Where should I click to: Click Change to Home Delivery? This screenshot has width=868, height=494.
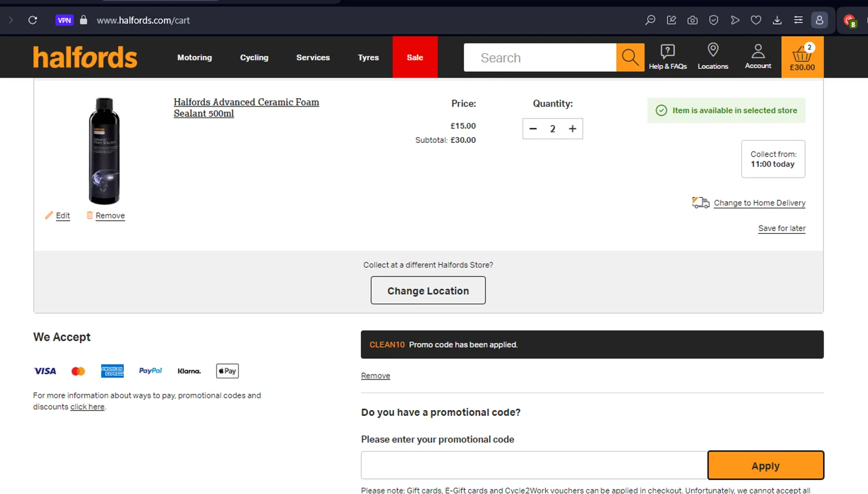coord(760,202)
